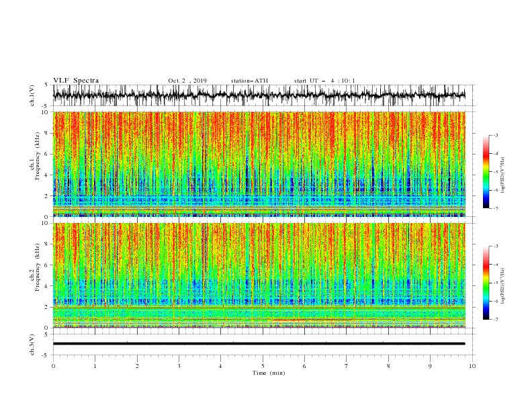The width and height of the screenshot is (532, 411).
Task: Click the "-3" label on ch.2 colorbar
Action: [496, 246]
